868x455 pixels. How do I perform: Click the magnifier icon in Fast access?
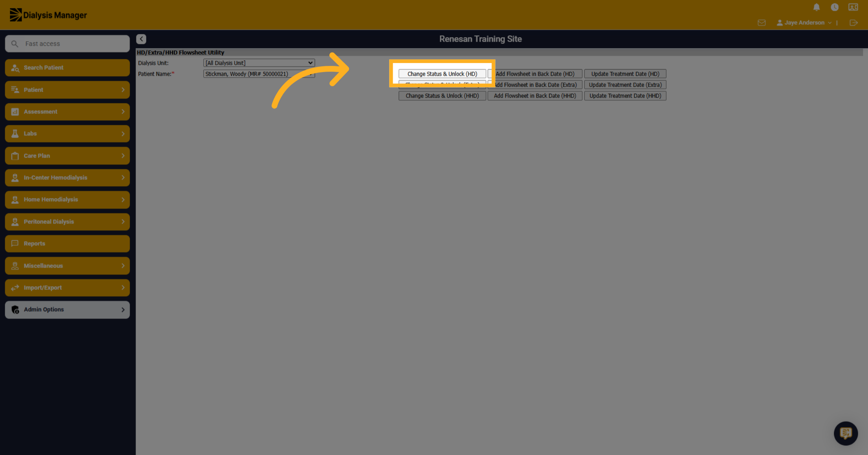click(x=14, y=44)
